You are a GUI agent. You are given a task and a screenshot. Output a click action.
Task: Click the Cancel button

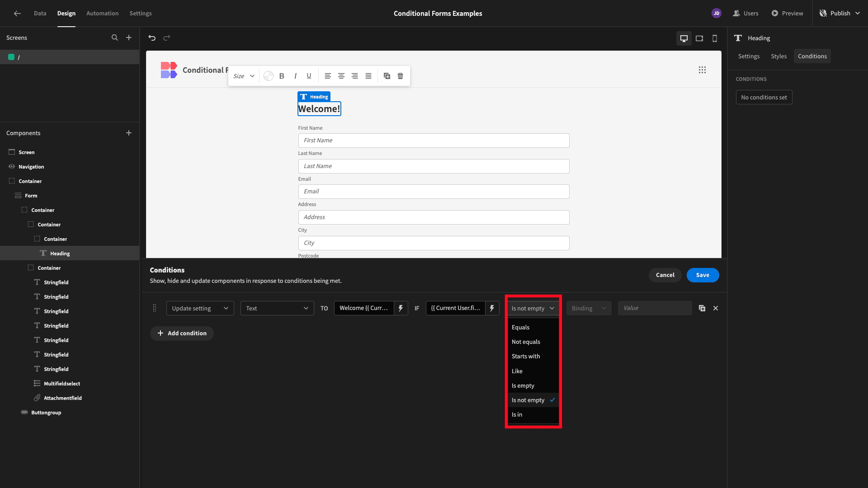(665, 275)
